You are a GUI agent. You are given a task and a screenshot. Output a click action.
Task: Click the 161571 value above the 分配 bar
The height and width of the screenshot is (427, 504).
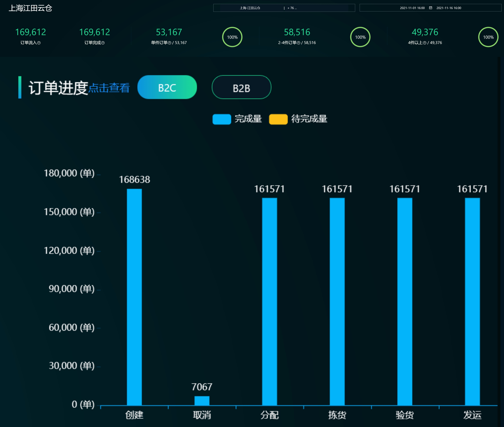tap(269, 189)
